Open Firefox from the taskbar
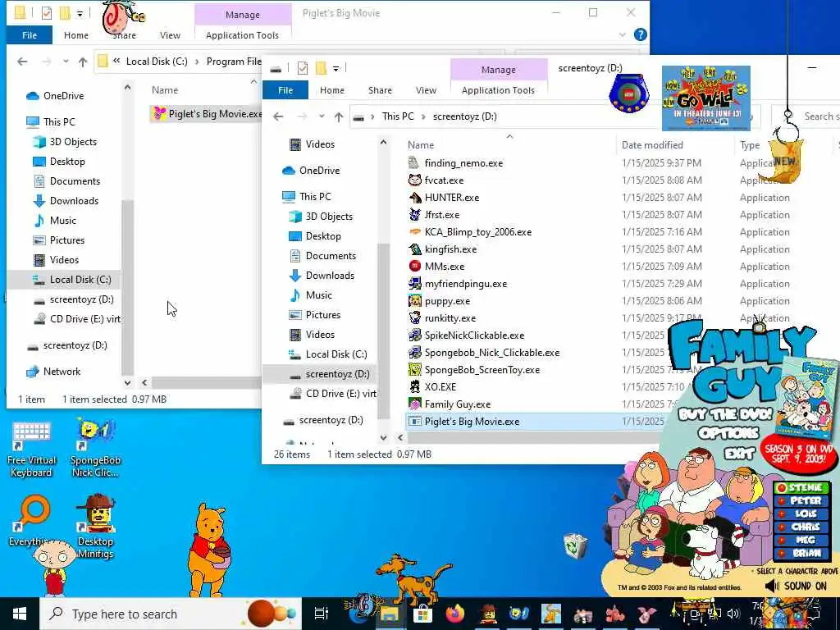 pos(454,614)
